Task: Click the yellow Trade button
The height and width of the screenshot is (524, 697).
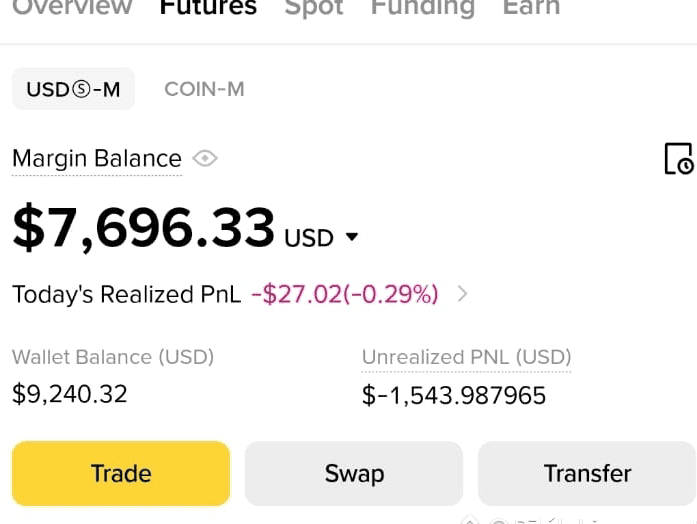Action: 121,473
